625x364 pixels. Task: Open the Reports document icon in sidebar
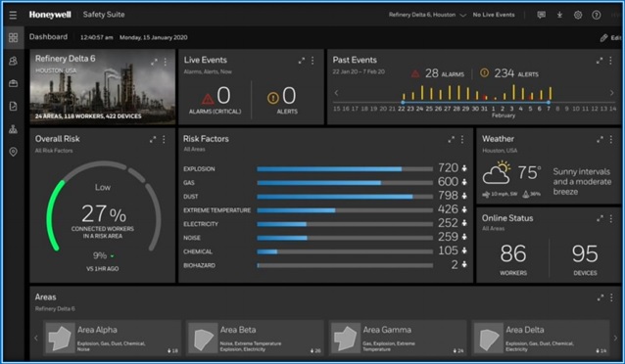coord(13,106)
